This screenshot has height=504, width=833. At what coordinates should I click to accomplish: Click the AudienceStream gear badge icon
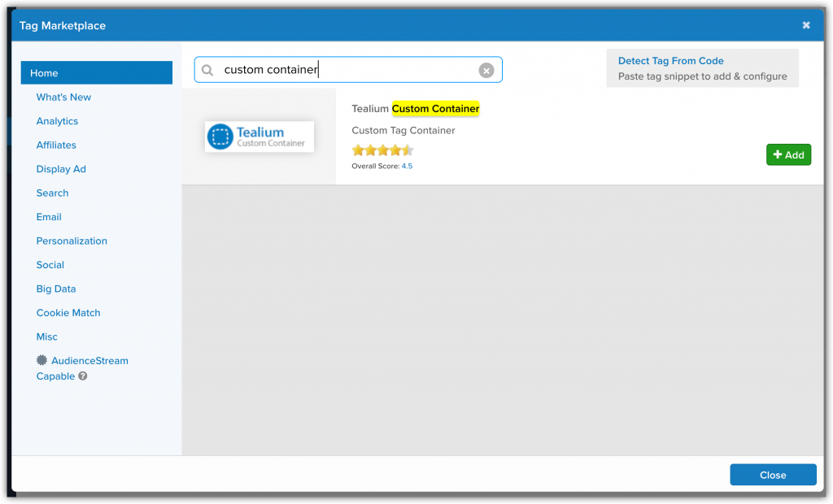(41, 360)
